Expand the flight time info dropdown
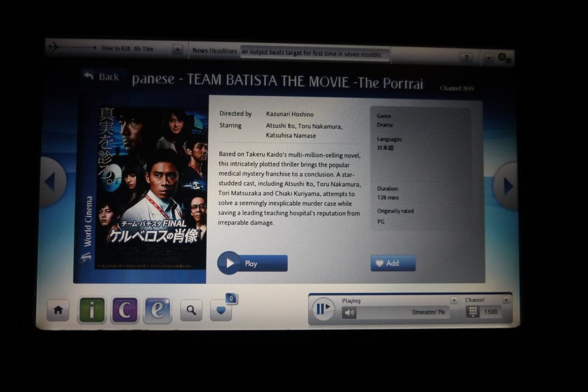588x392 pixels. (177, 50)
